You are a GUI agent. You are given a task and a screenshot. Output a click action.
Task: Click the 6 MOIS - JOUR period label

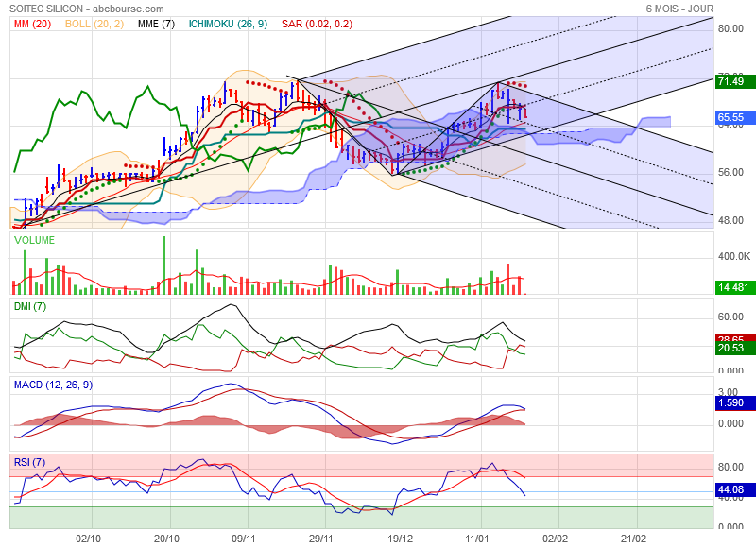pyautogui.click(x=679, y=9)
